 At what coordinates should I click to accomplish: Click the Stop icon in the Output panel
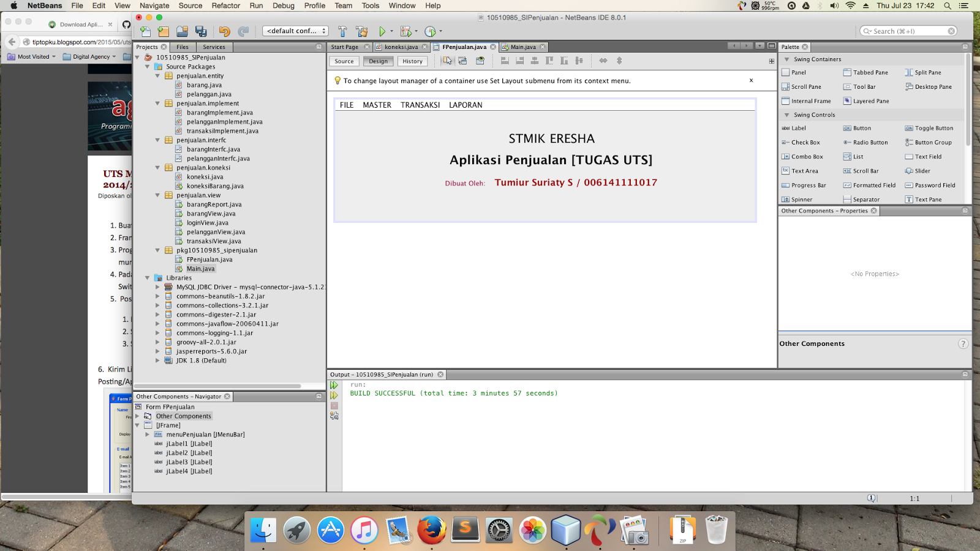(334, 406)
